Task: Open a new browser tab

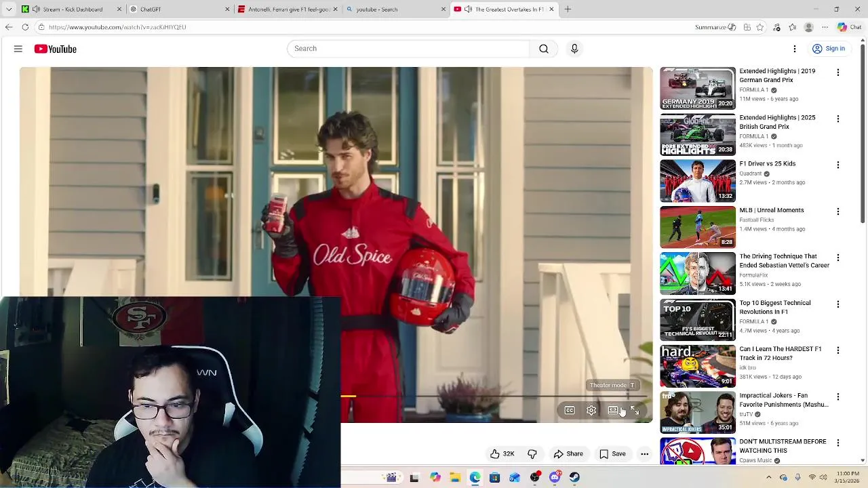Action: [568, 9]
